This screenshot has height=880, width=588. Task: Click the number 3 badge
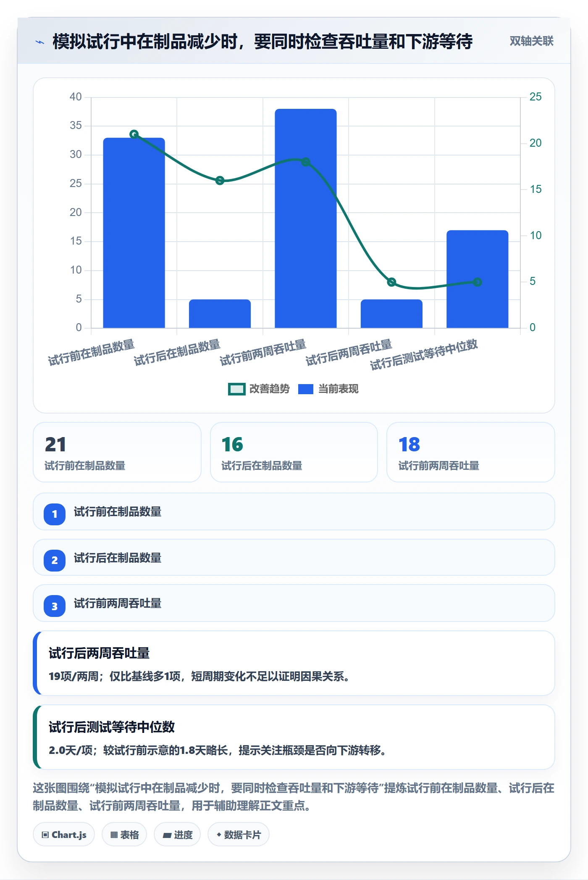(55, 606)
